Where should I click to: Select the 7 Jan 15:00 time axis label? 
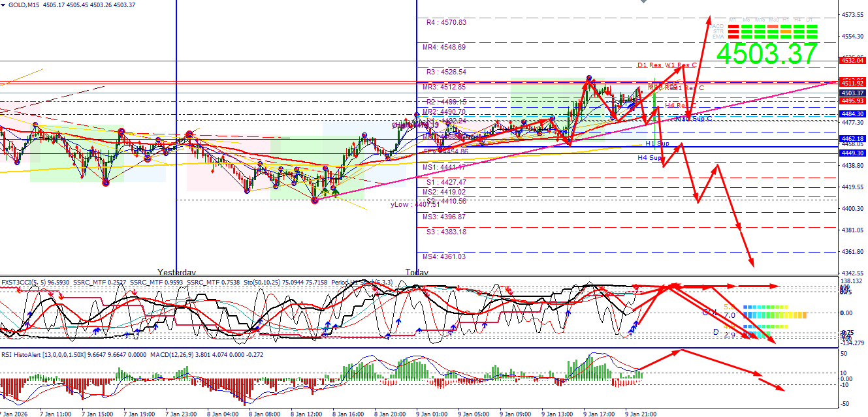(97, 414)
